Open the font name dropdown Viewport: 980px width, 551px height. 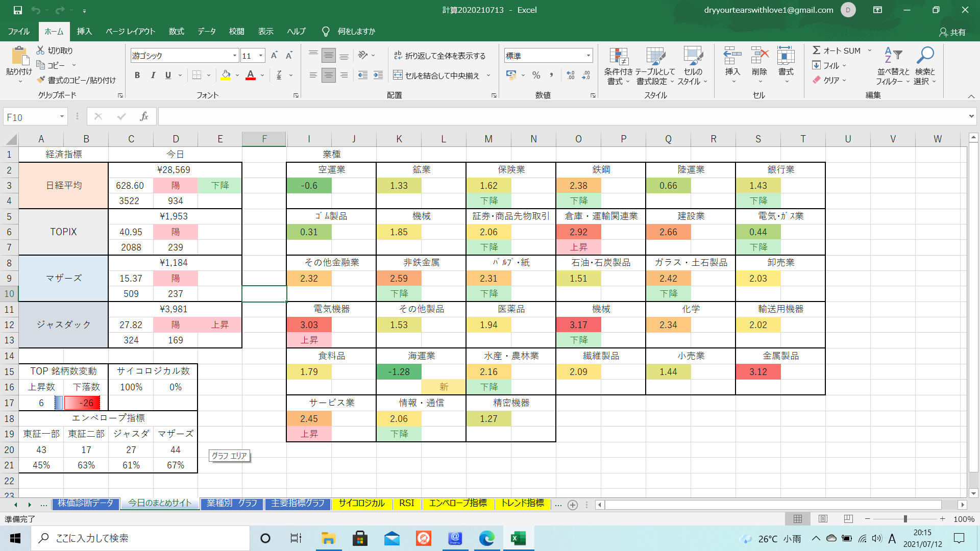tap(235, 56)
